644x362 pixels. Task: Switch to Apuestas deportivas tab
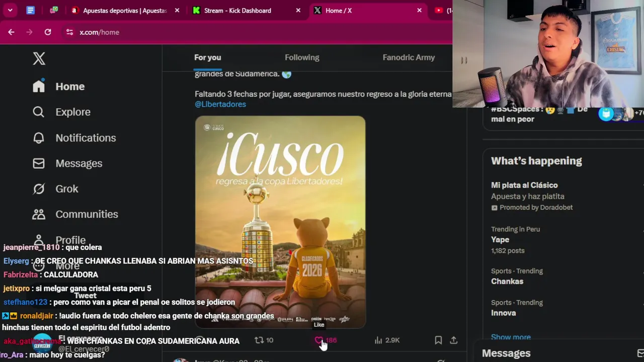[x=124, y=10]
